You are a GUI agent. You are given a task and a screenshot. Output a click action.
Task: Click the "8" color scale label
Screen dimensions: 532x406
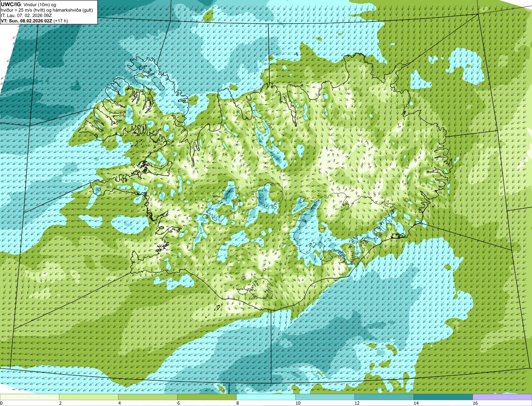point(238,403)
